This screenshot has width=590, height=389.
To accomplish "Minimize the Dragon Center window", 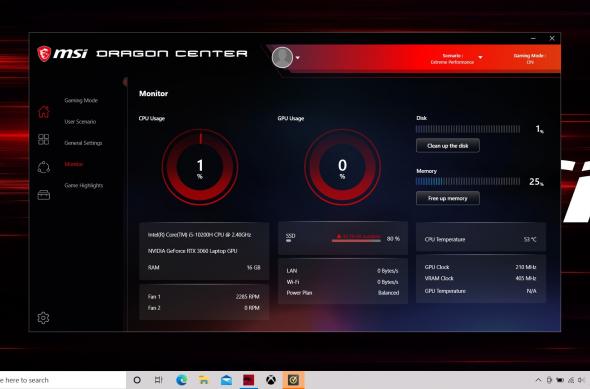I will tap(533, 38).
